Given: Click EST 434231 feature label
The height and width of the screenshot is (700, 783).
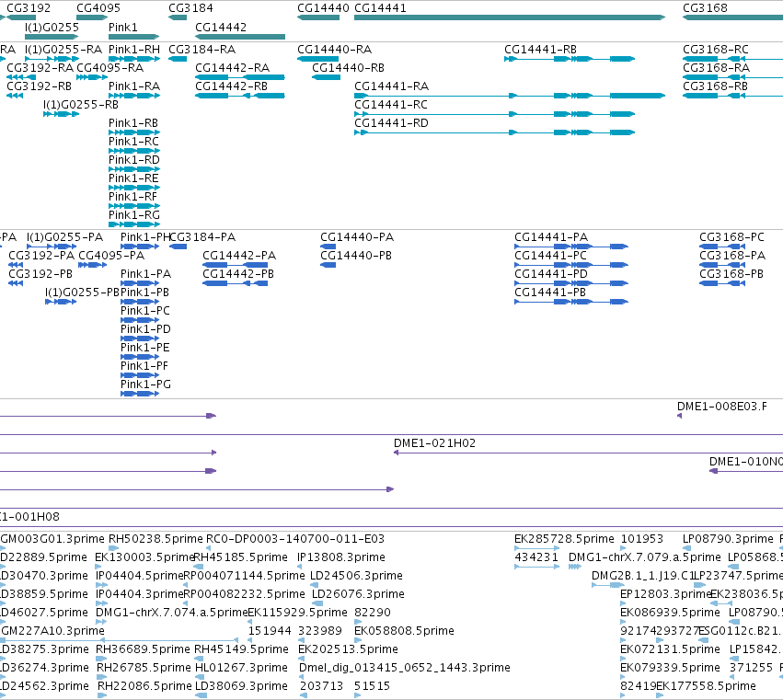Looking at the screenshot, I should click(536, 557).
